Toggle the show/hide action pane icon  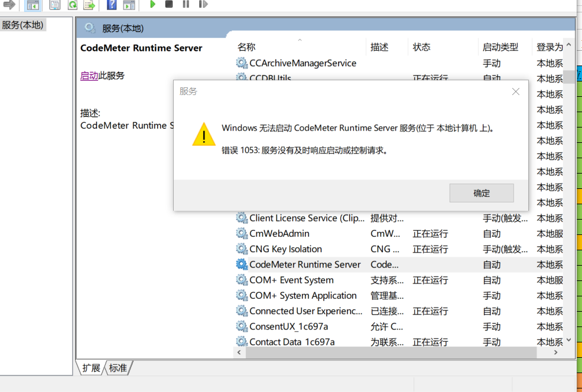129,5
